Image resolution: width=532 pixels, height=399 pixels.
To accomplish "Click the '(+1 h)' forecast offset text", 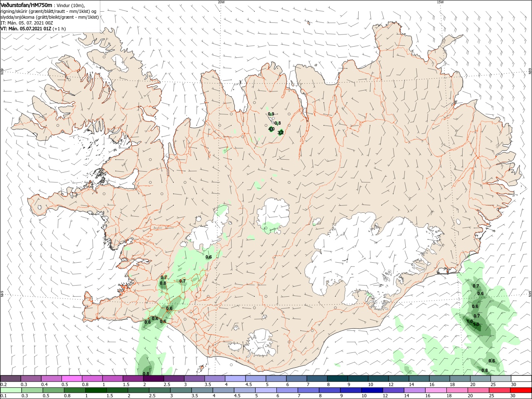I will (x=59, y=29).
